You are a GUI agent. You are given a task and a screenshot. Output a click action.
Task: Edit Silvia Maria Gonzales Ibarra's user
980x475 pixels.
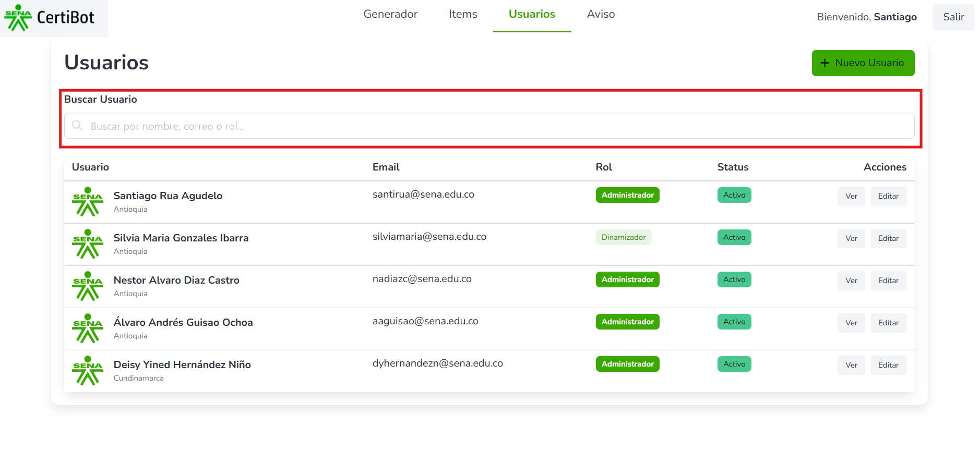[888, 238]
